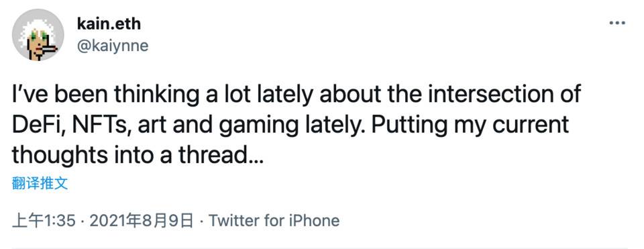Viewport: 644px width, 249px height.
Task: Click the words art and in the tweet
Action: point(173,125)
